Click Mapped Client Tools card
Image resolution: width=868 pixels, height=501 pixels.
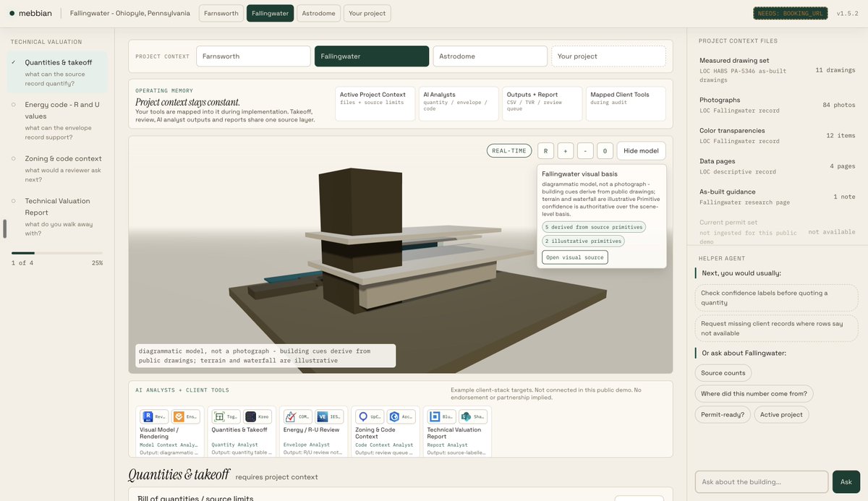[x=626, y=103]
